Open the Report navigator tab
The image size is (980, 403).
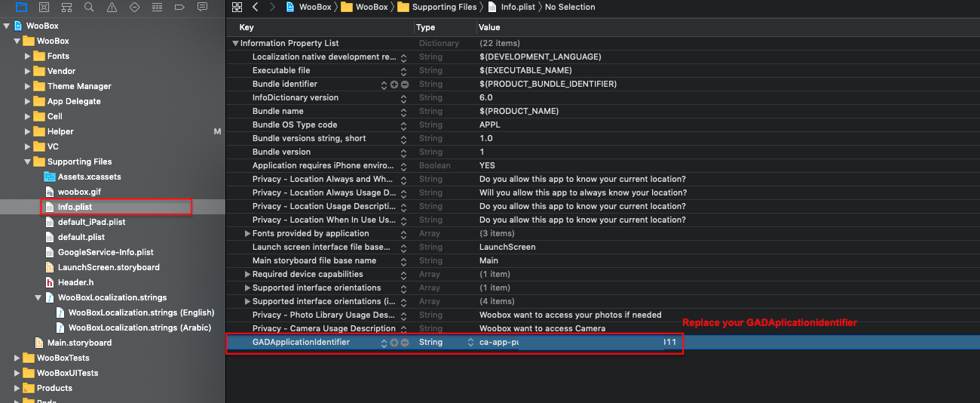202,7
